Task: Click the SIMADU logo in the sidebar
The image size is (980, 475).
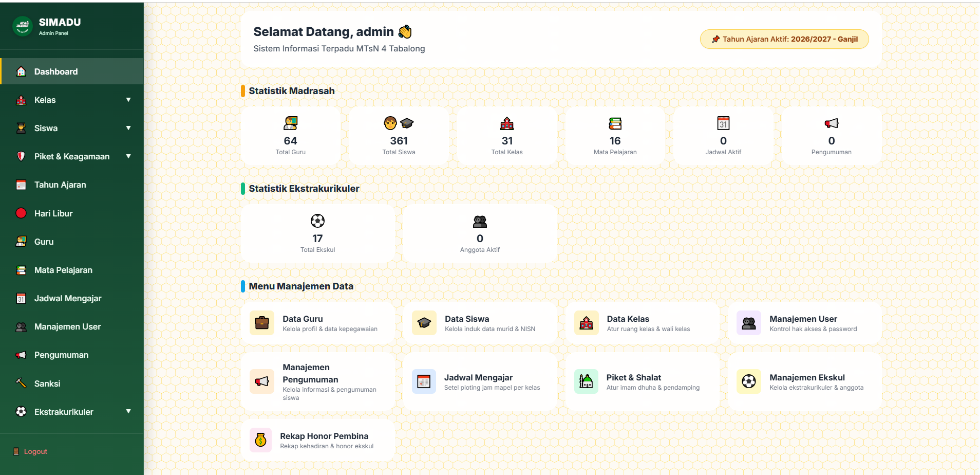Action: tap(23, 26)
